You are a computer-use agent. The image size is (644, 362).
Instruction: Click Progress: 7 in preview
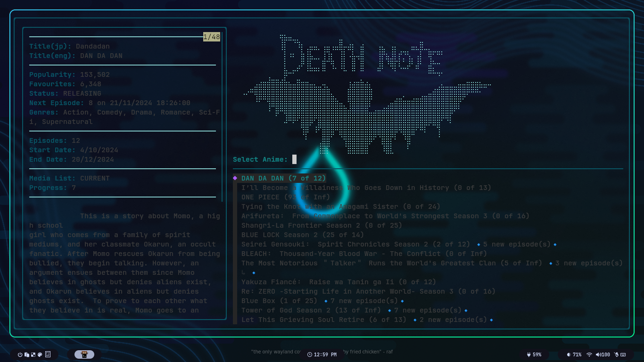pyautogui.click(x=52, y=188)
